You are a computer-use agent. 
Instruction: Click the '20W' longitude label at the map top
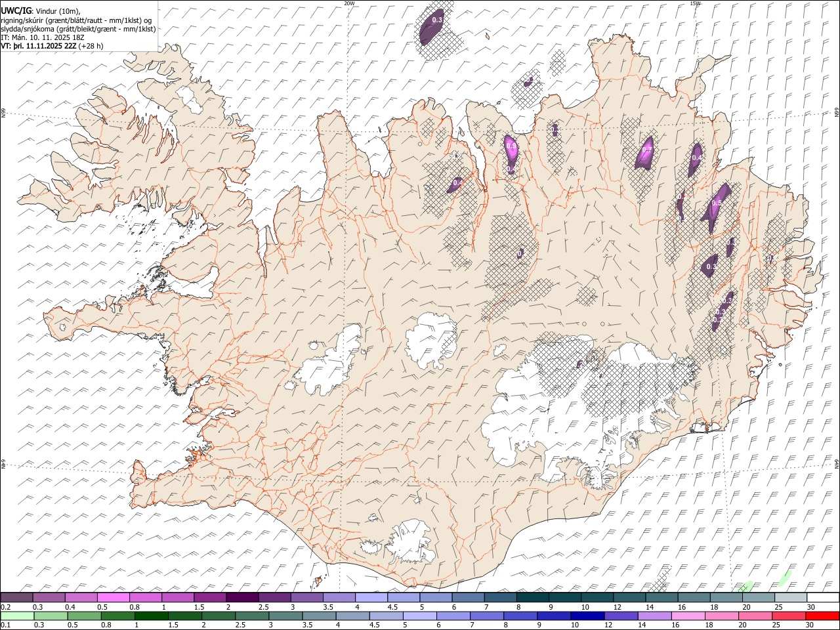pos(349,3)
